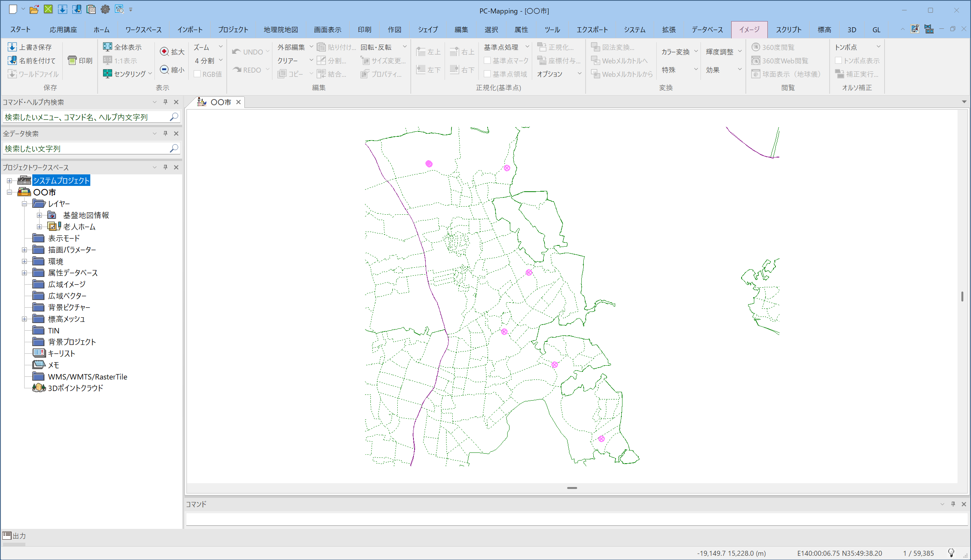971x560 pixels.
Task: Click the 印刷 printer icon in ribbon
Action: [x=72, y=60]
